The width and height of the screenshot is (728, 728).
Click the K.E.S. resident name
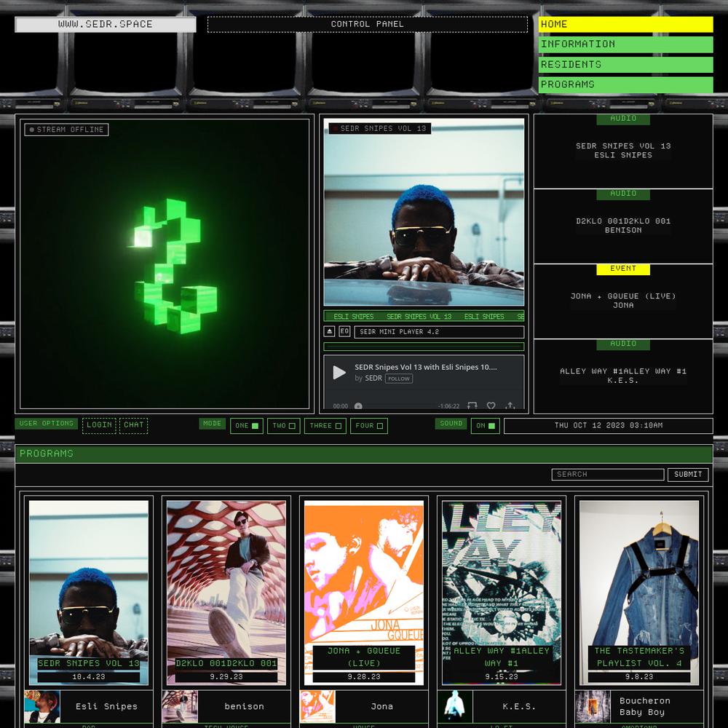519,707
